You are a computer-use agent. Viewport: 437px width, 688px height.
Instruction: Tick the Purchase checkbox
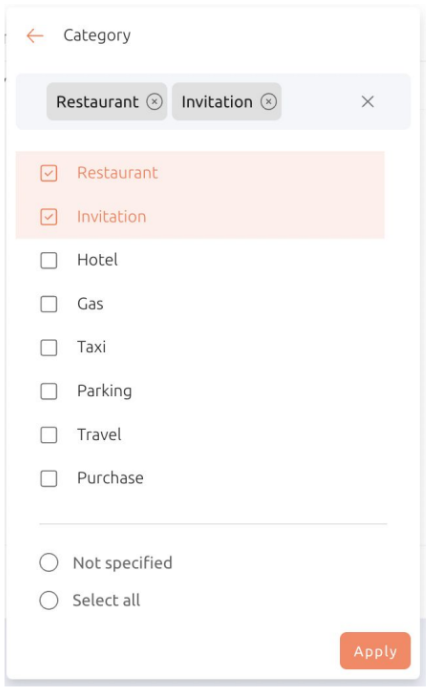tap(49, 478)
